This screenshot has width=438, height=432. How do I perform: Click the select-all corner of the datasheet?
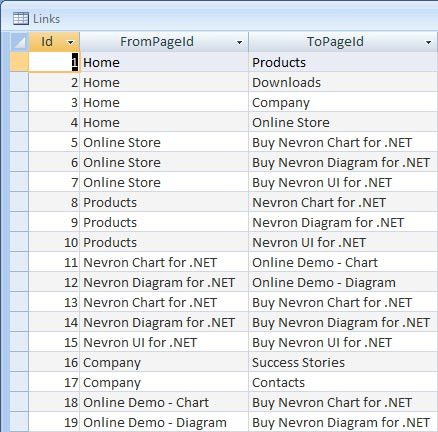19,42
